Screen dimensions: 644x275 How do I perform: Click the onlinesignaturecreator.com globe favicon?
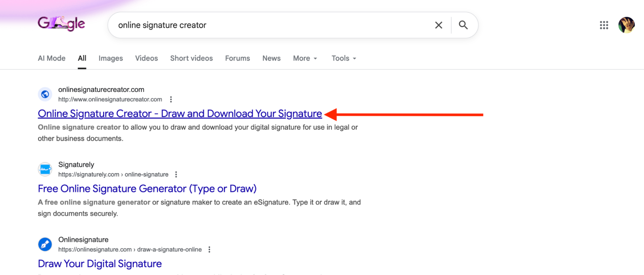[x=45, y=94]
